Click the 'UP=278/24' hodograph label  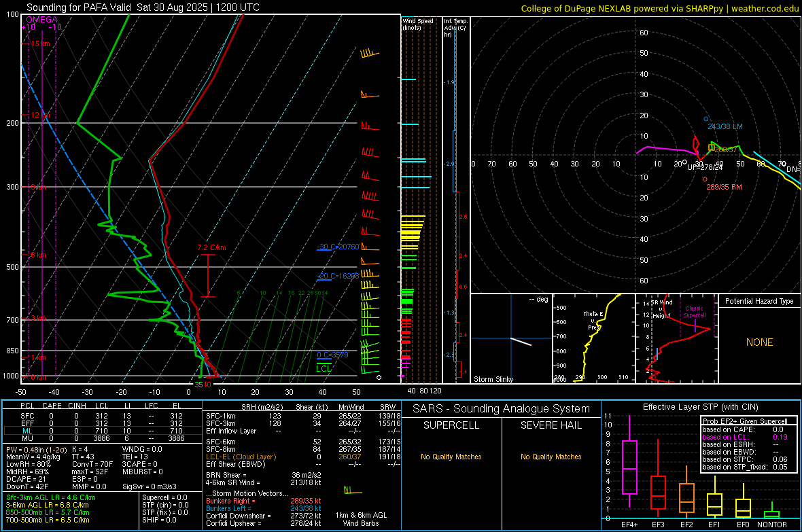click(705, 167)
